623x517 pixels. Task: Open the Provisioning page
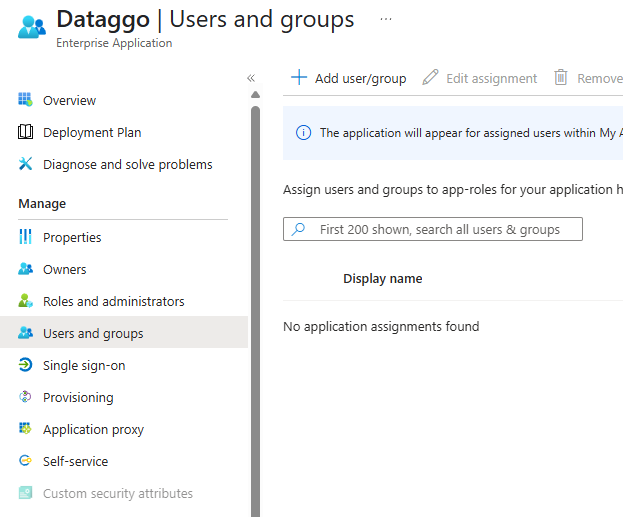pos(78,397)
